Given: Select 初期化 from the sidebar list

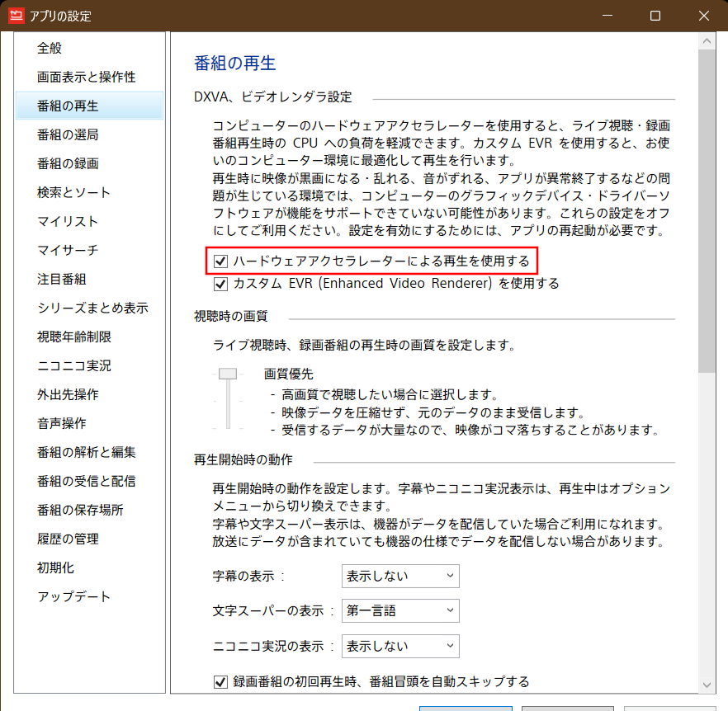Looking at the screenshot, I should [55, 567].
